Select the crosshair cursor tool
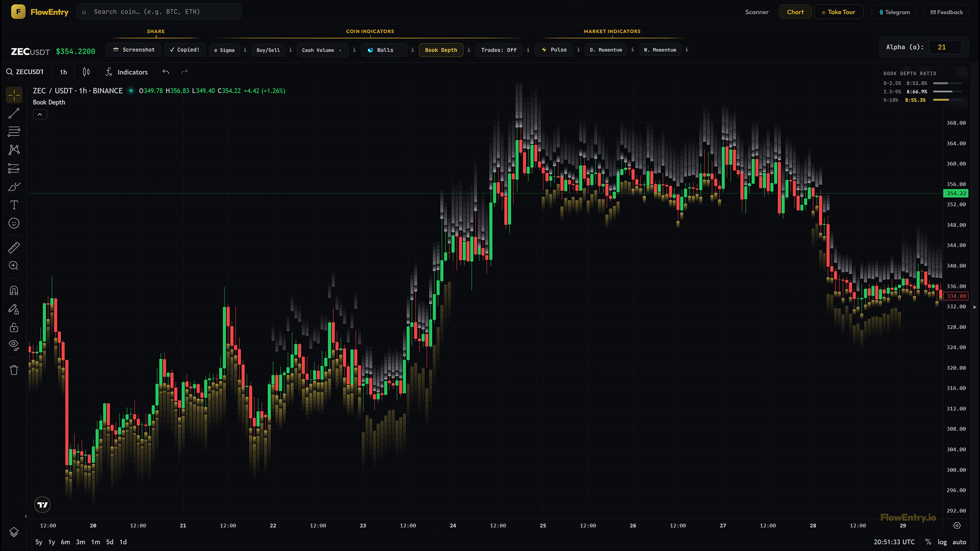 coord(14,95)
